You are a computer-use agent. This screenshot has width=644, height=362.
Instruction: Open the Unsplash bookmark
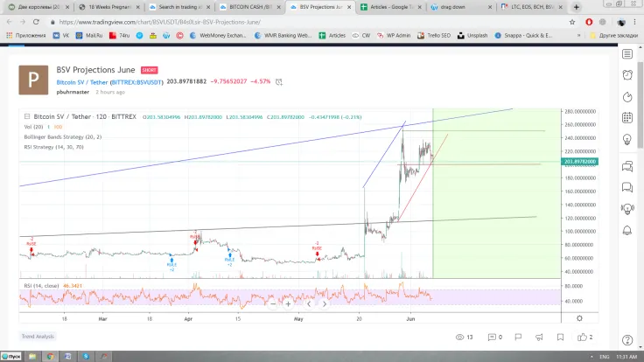pos(472,36)
